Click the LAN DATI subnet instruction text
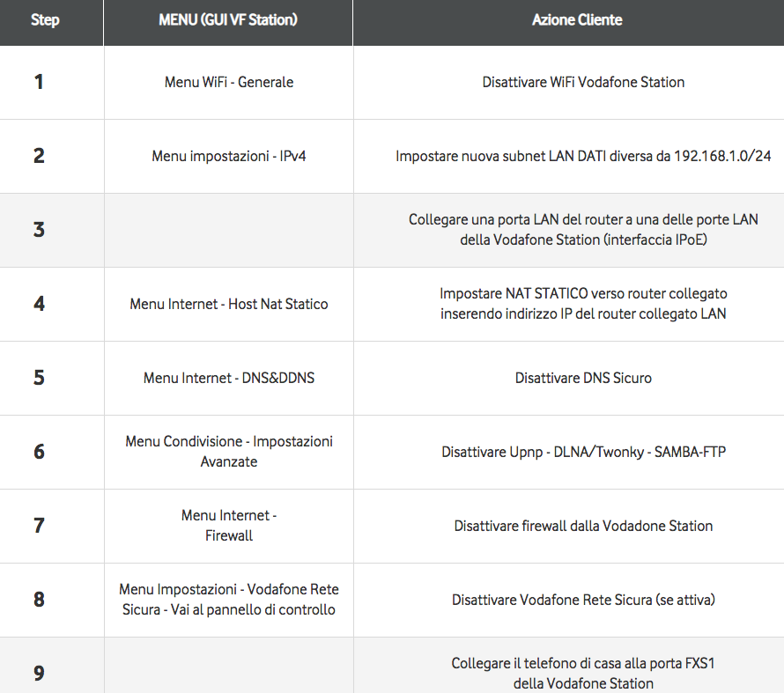Image resolution: width=784 pixels, height=693 pixels. (x=583, y=156)
